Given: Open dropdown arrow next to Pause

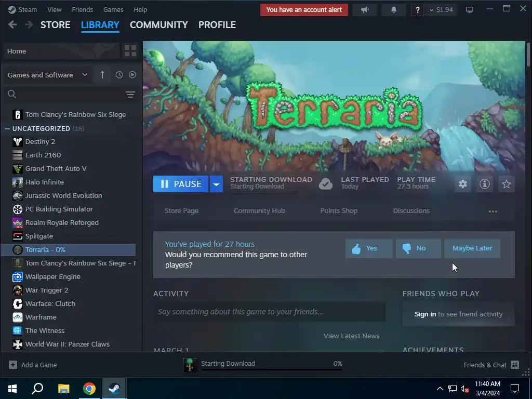Looking at the screenshot, I should (216, 184).
